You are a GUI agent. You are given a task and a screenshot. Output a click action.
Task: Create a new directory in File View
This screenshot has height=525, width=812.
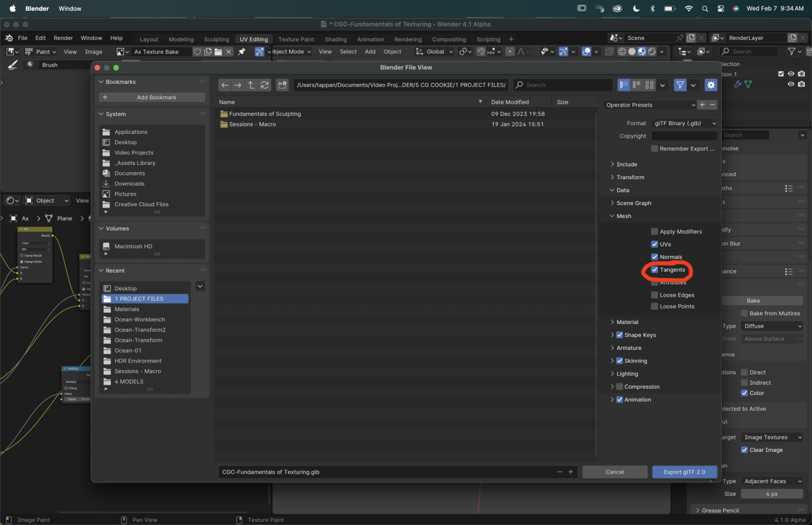(x=282, y=85)
